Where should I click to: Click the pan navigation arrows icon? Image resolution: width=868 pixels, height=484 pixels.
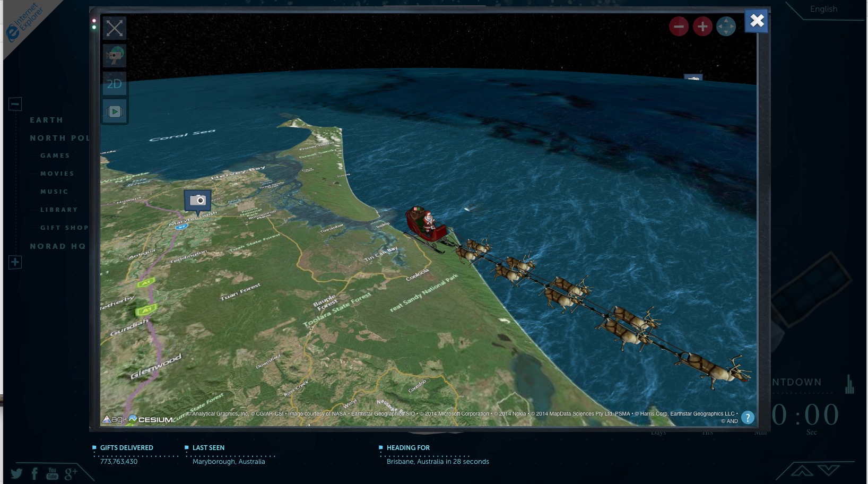(726, 25)
